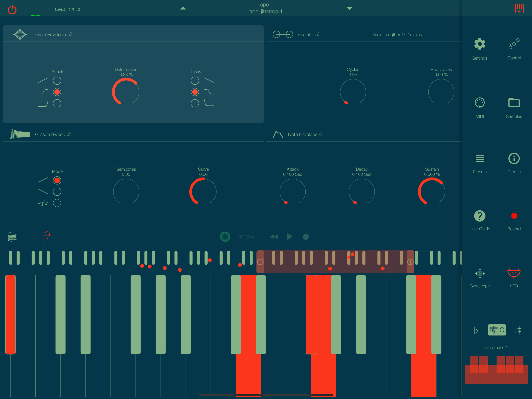Image resolution: width=532 pixels, height=399 pixels.
Task: Click the Glisson Sweep waveform icon
Action: tap(20, 134)
